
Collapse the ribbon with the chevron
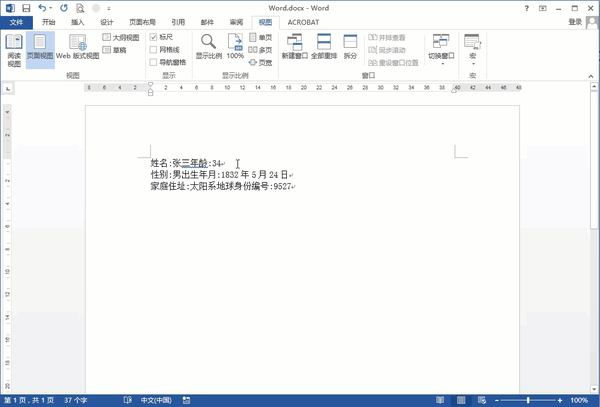[591, 76]
